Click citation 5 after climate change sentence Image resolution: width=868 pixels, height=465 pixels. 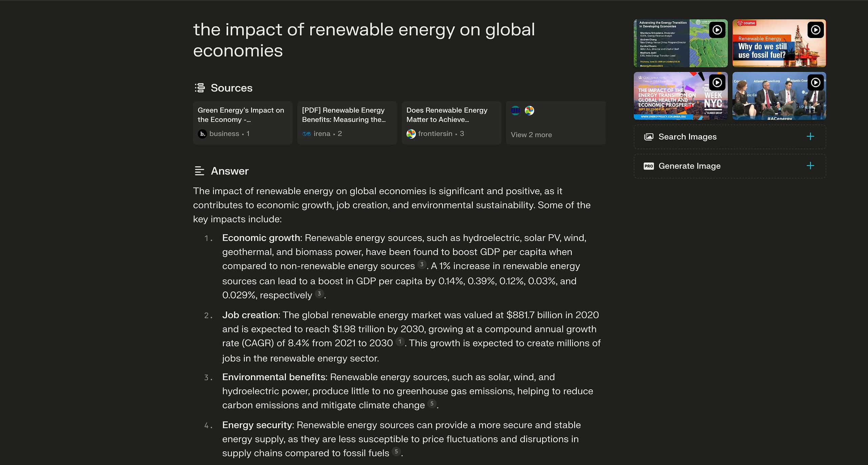point(432,404)
